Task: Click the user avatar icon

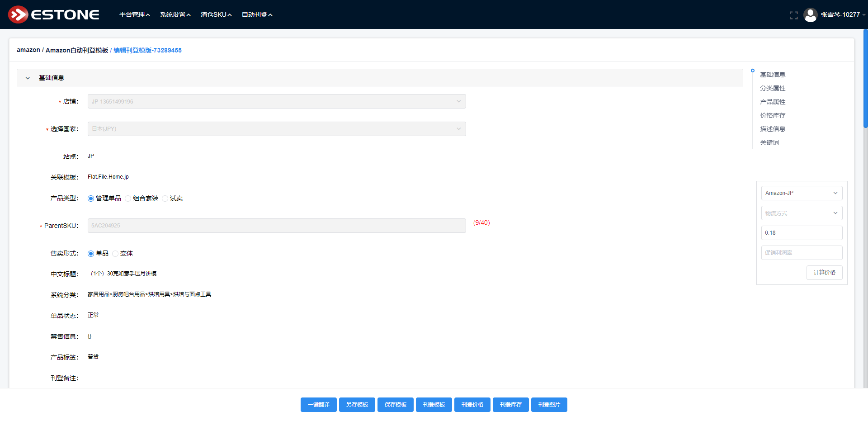Action: [810, 15]
